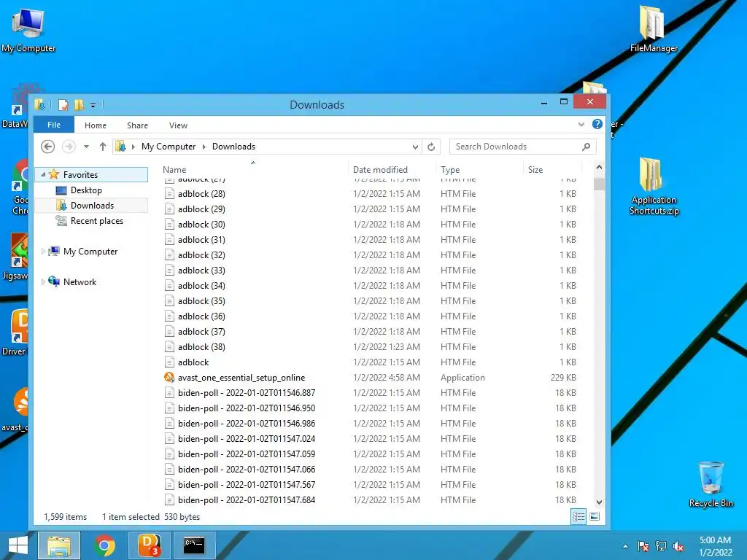Open quick access toolbar customize dropdown
Viewport: 747px width, 560px height.
click(93, 105)
